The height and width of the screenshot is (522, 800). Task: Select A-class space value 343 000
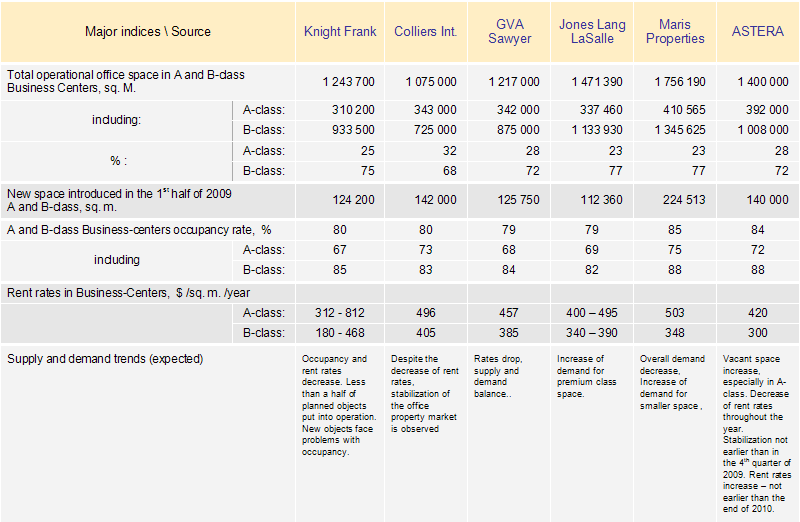coord(435,110)
